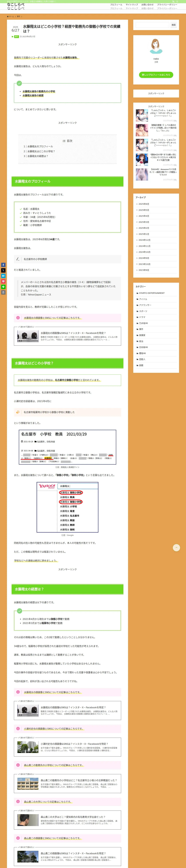
Task: Click the Yahoo search suggestions screenshot
Action: click(68, 507)
